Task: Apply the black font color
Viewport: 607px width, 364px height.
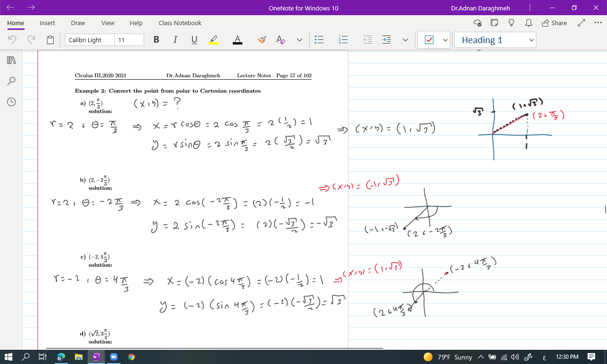Action: pyautogui.click(x=238, y=40)
